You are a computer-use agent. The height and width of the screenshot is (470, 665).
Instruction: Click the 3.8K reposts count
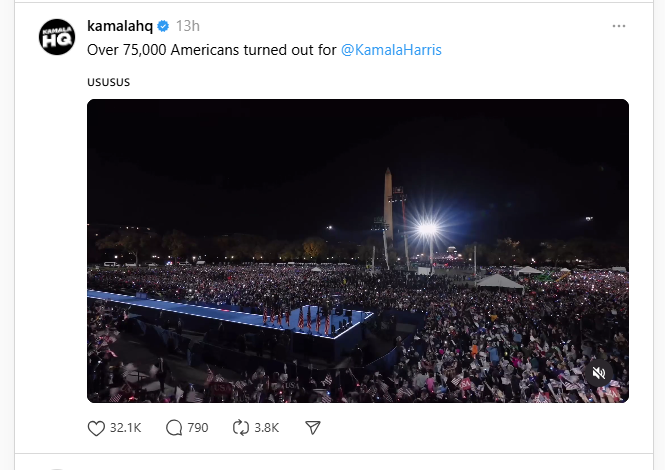[267, 428]
